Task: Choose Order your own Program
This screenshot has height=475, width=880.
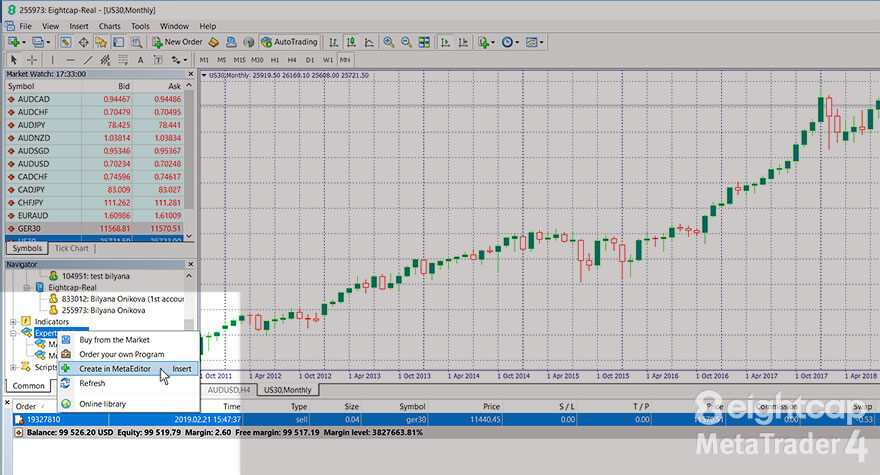Action: click(129, 354)
